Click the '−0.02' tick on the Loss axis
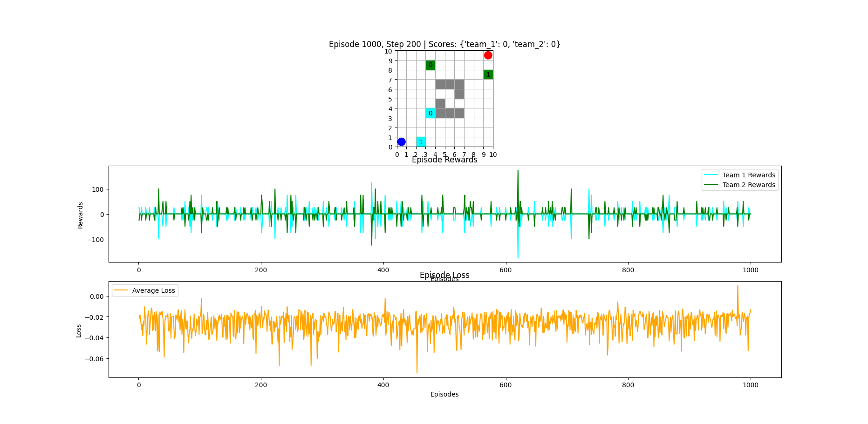 (94, 317)
